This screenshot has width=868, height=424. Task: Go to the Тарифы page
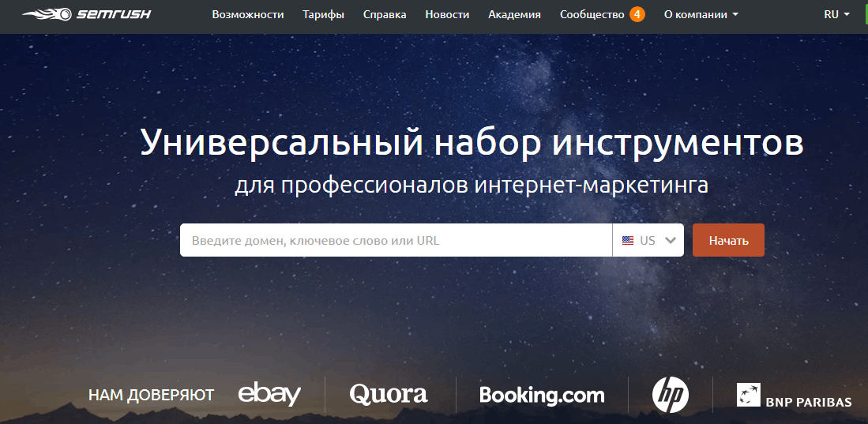click(x=323, y=14)
